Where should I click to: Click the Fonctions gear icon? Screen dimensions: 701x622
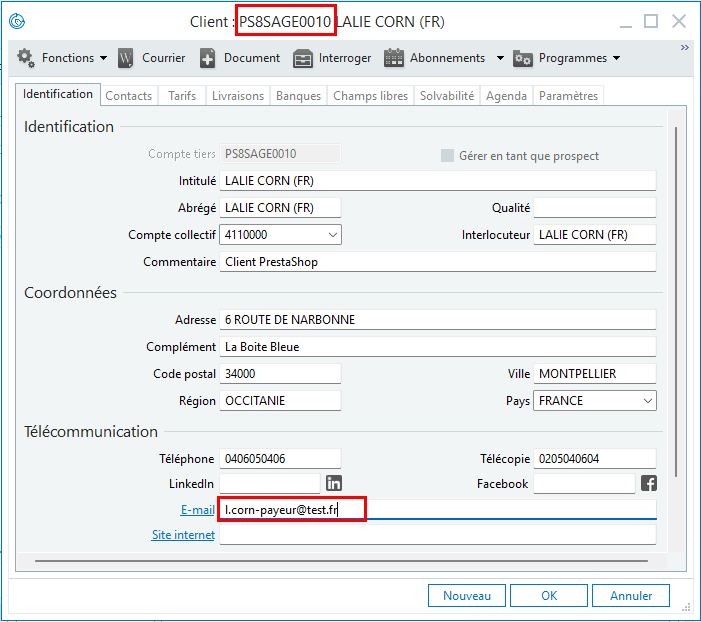click(26, 58)
